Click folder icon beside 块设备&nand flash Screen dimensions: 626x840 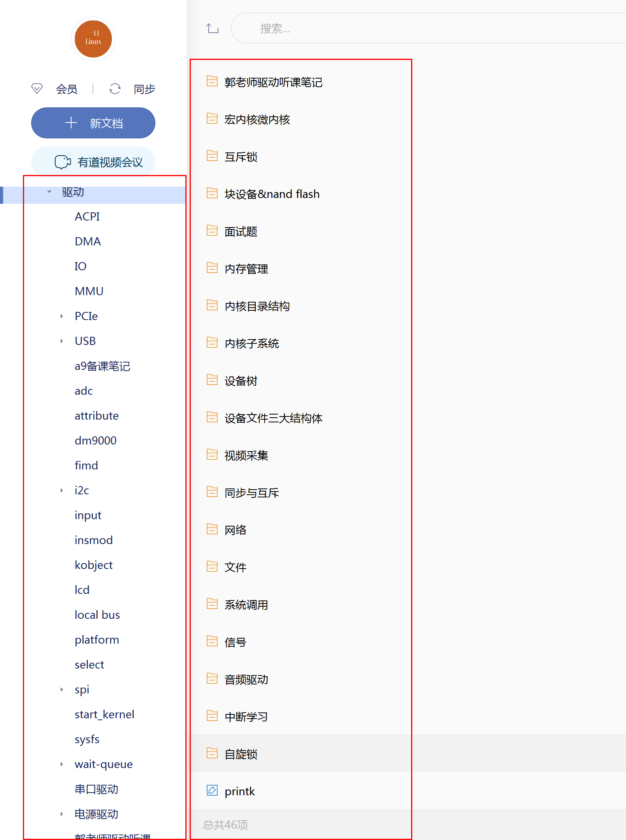[212, 193]
